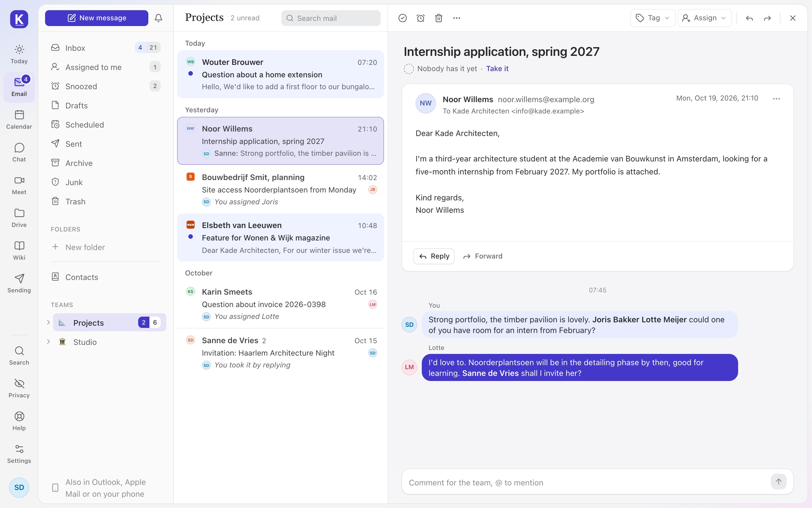The width and height of the screenshot is (812, 508).
Task: Open Assigned to me folder
Action: click(x=105, y=67)
